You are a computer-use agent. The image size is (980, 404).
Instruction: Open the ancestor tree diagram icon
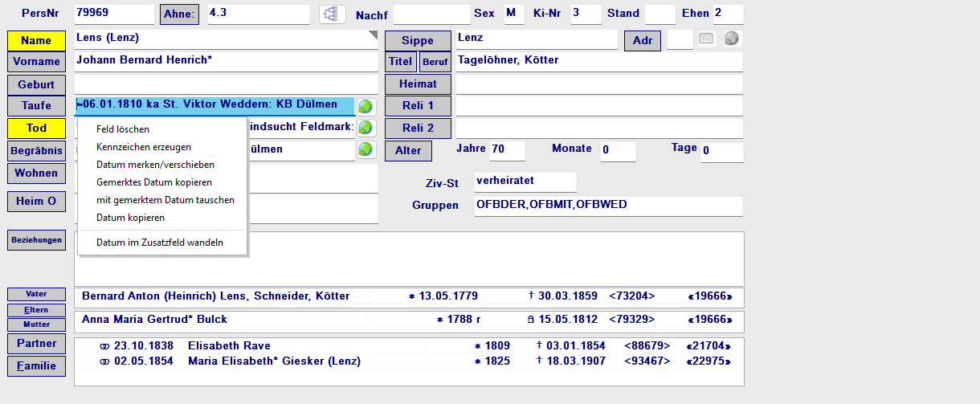pyautogui.click(x=332, y=14)
